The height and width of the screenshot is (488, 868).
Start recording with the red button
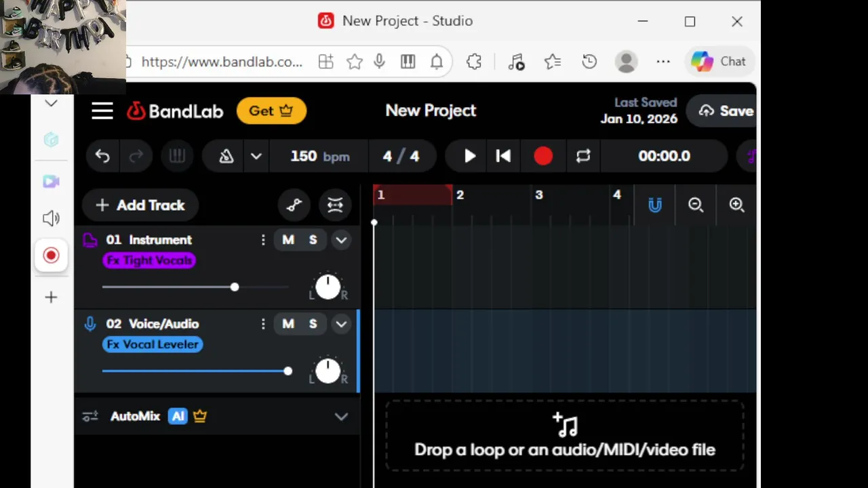click(x=543, y=157)
